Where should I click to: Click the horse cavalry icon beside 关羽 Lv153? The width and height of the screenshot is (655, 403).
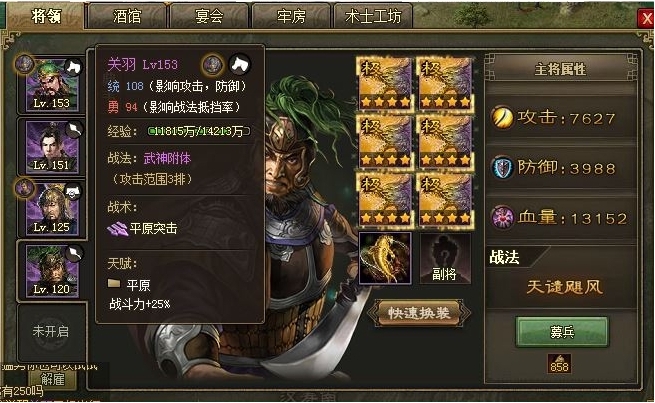coord(240,65)
